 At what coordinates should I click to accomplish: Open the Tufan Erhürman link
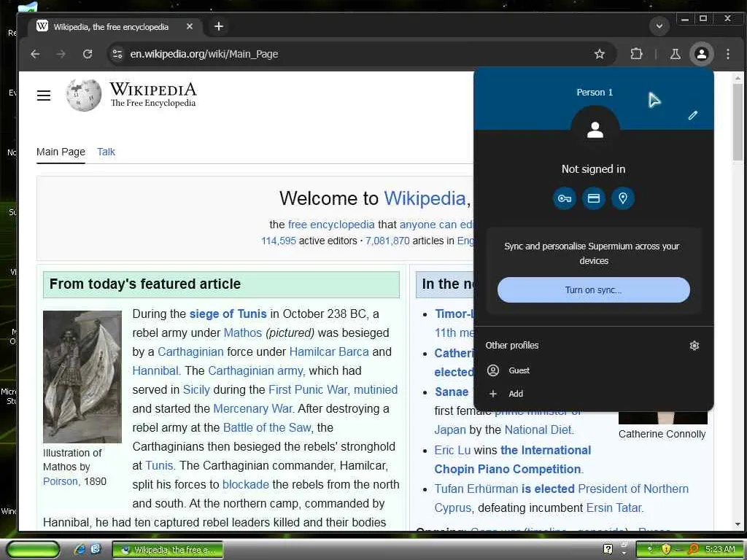pyautogui.click(x=476, y=489)
